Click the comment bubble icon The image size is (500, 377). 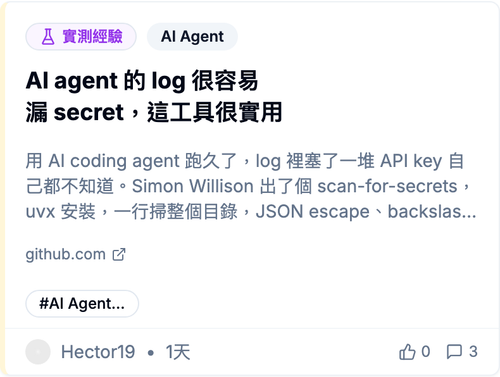[454, 352]
